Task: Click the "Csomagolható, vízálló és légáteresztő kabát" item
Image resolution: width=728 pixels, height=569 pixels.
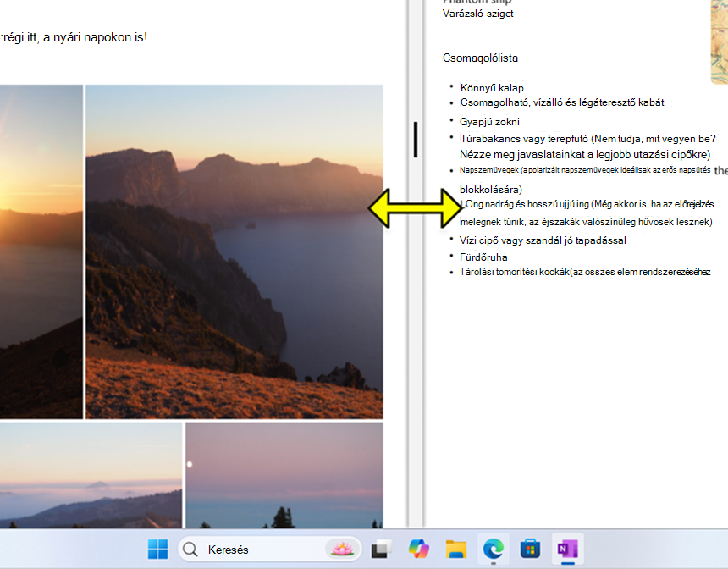Action: 562,102
